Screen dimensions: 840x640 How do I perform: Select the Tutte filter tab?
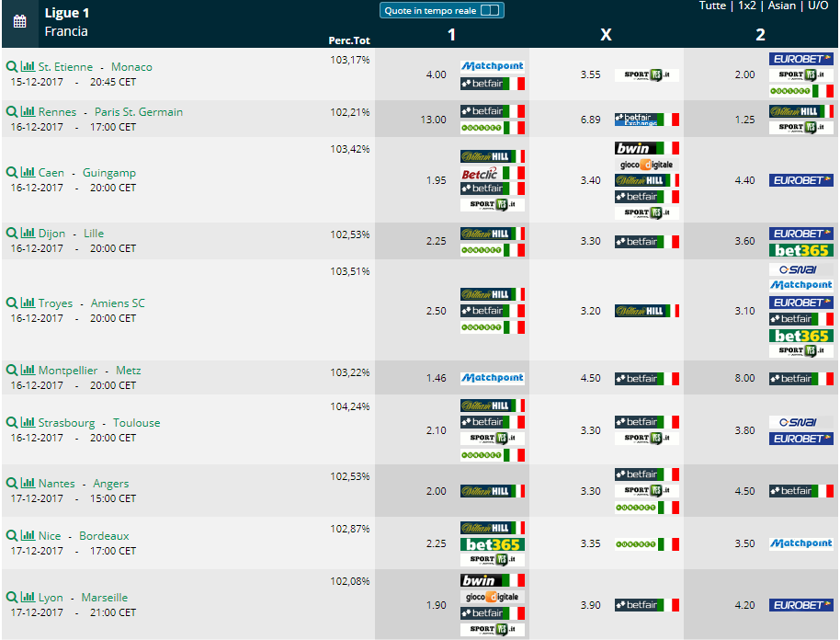coord(712,6)
